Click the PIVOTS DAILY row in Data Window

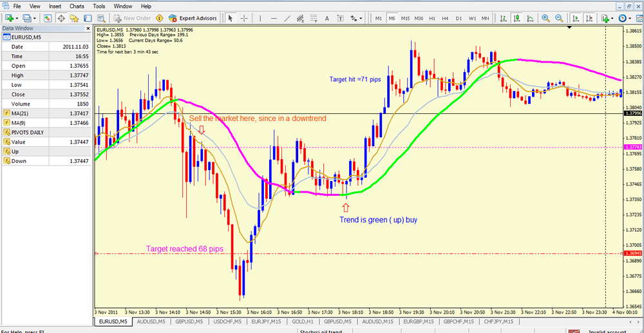click(x=46, y=132)
